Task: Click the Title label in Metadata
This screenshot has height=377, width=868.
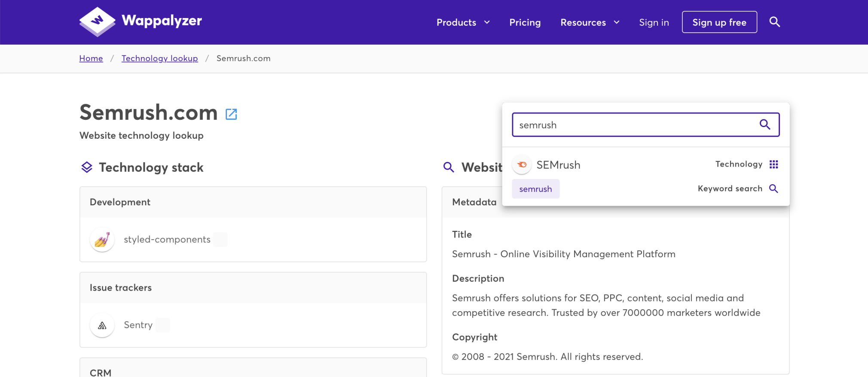Action: click(462, 234)
